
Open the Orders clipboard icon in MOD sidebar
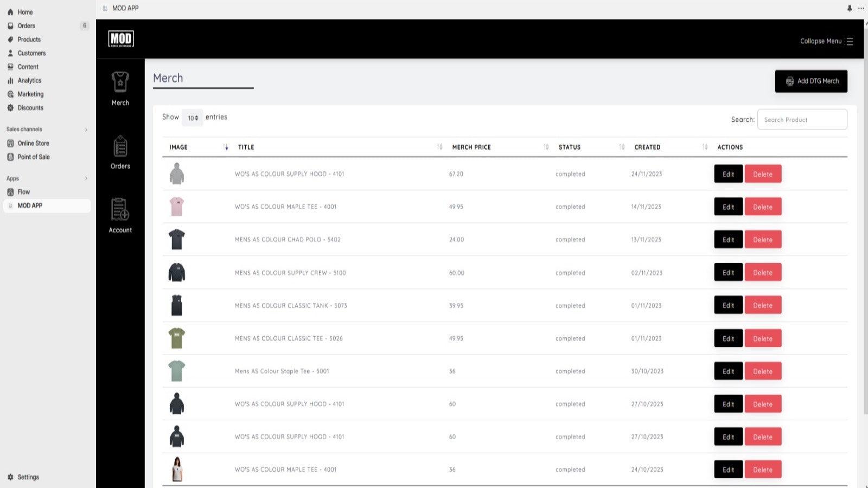[x=120, y=146]
